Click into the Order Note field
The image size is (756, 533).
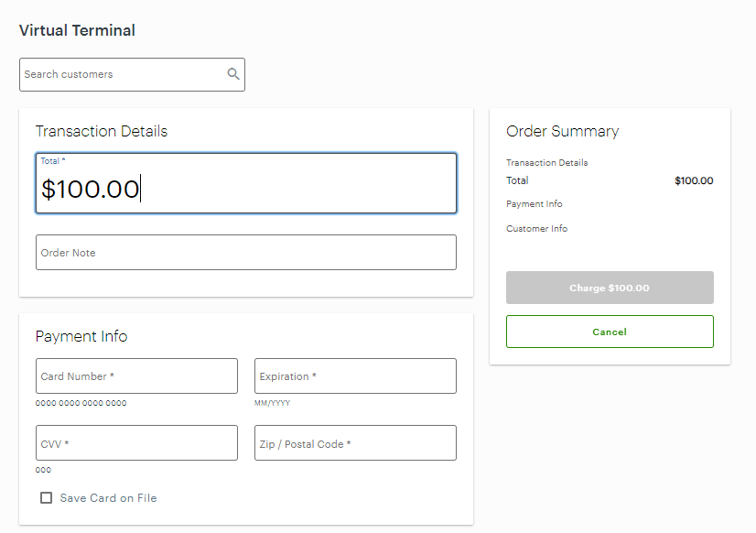(245, 253)
